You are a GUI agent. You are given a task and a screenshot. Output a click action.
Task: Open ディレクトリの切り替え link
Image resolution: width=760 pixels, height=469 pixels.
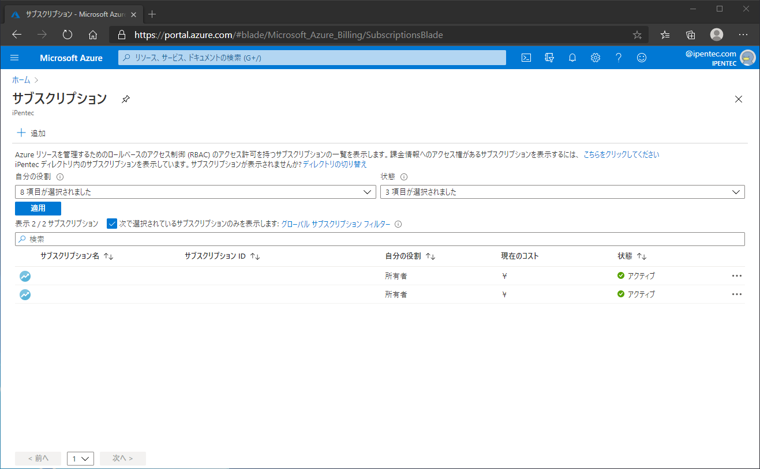[335, 164]
